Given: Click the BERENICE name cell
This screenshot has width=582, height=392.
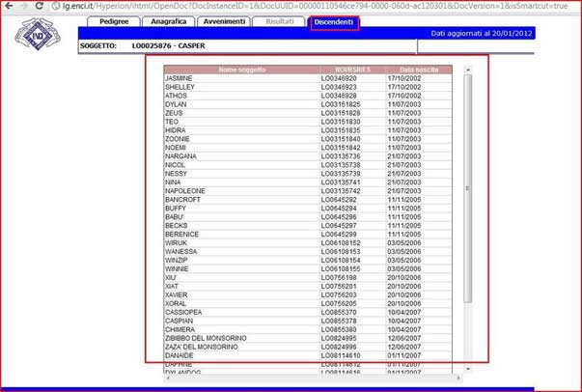Looking at the screenshot, I should click(182, 234).
